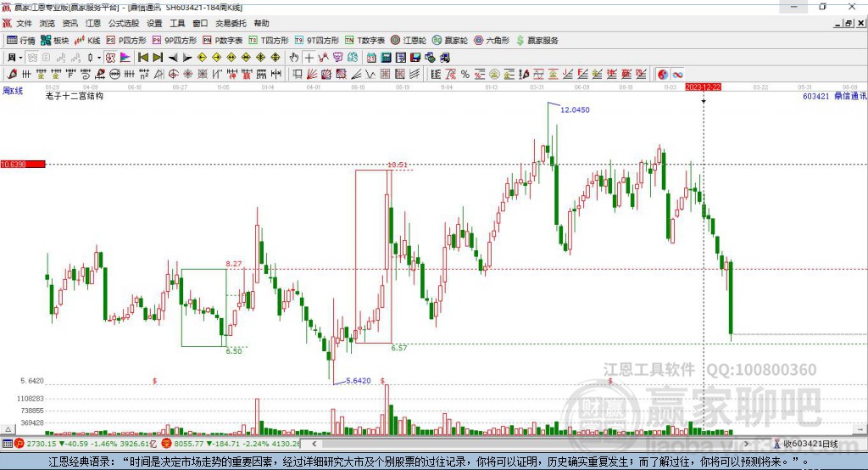This screenshot has height=470, width=868.
Task: Click the Shanghai index 2730.15 status entry
Action: (86, 444)
